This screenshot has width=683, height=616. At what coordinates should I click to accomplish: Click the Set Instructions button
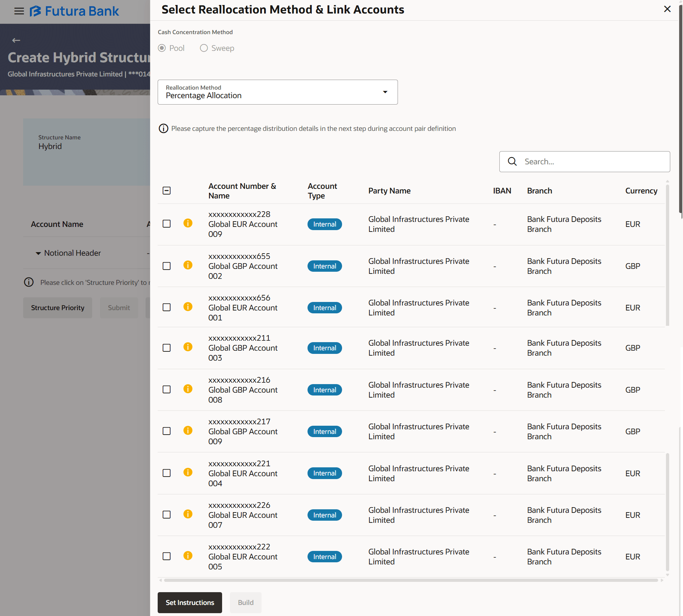[x=190, y=602]
